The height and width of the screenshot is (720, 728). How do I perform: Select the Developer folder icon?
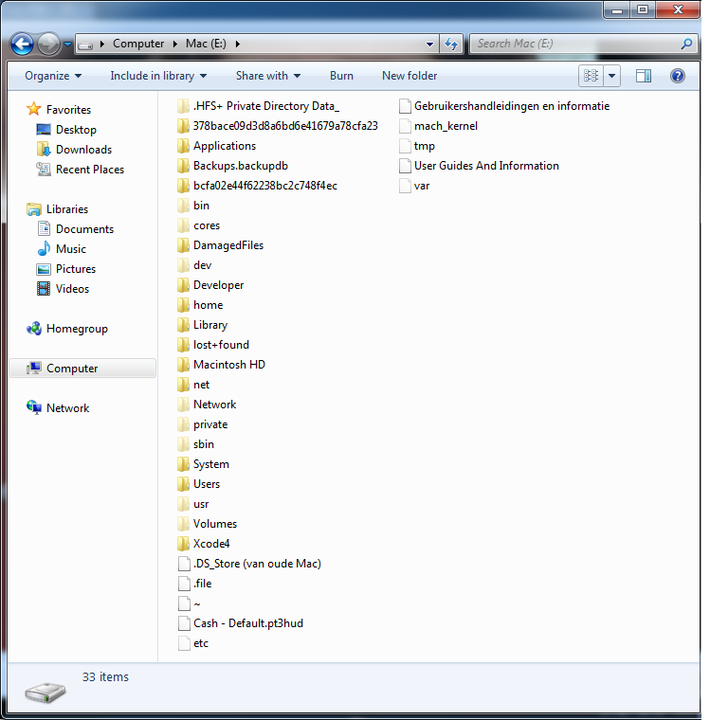click(x=183, y=285)
